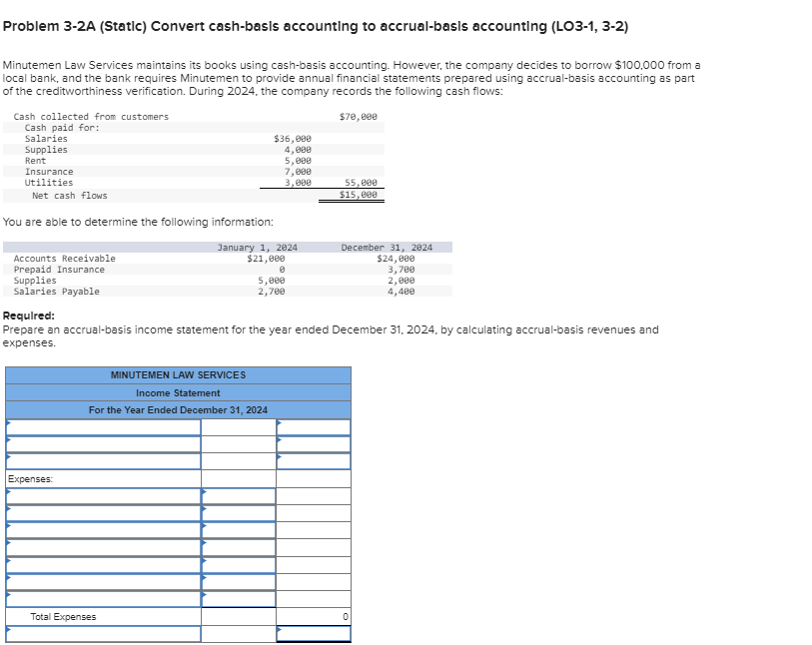Viewport: 812px width, 645px height.
Task: Click the MINUTEMEN LAW SERVICES header row
Action: click(178, 376)
